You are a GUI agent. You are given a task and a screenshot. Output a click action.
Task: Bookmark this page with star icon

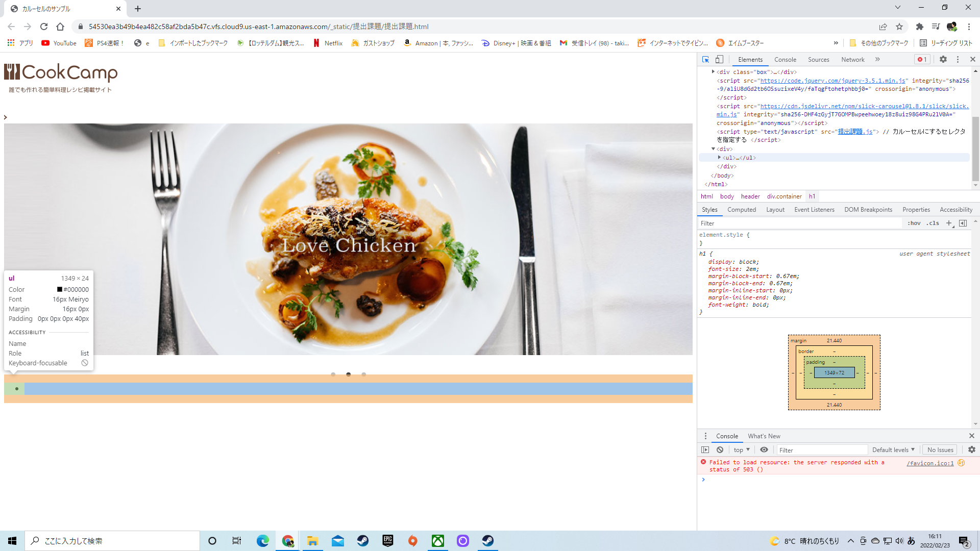click(899, 27)
